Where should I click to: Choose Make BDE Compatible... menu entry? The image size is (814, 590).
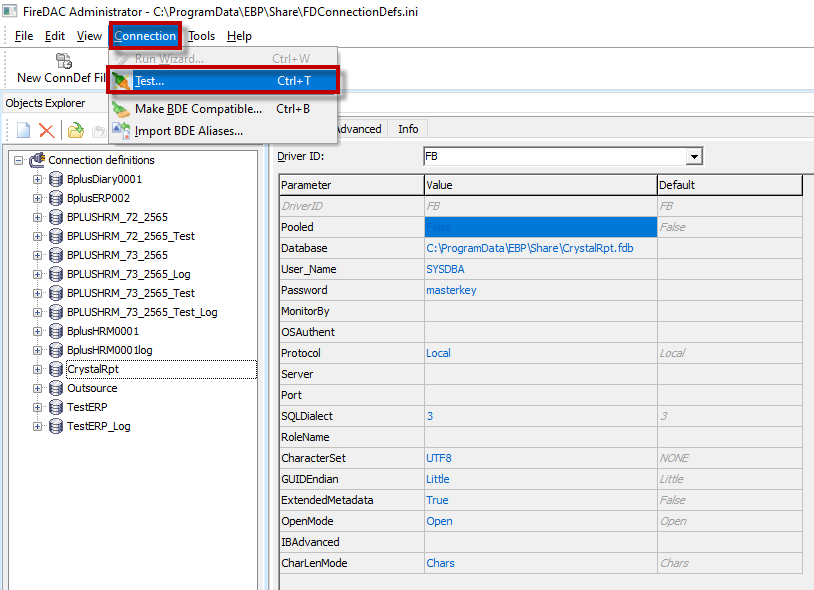(198, 109)
